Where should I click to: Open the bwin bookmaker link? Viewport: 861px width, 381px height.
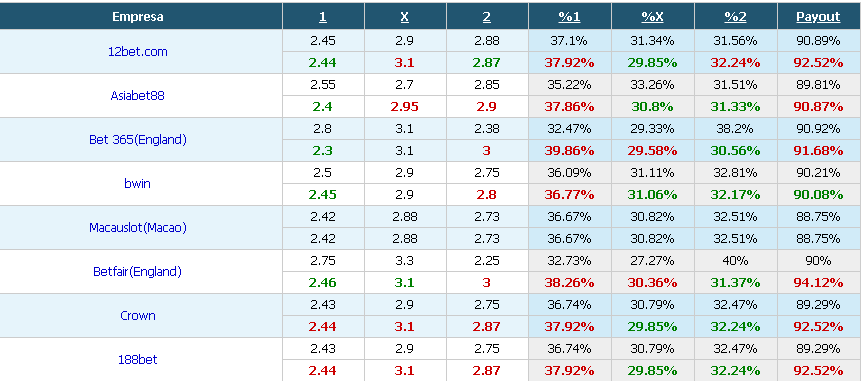click(x=137, y=183)
